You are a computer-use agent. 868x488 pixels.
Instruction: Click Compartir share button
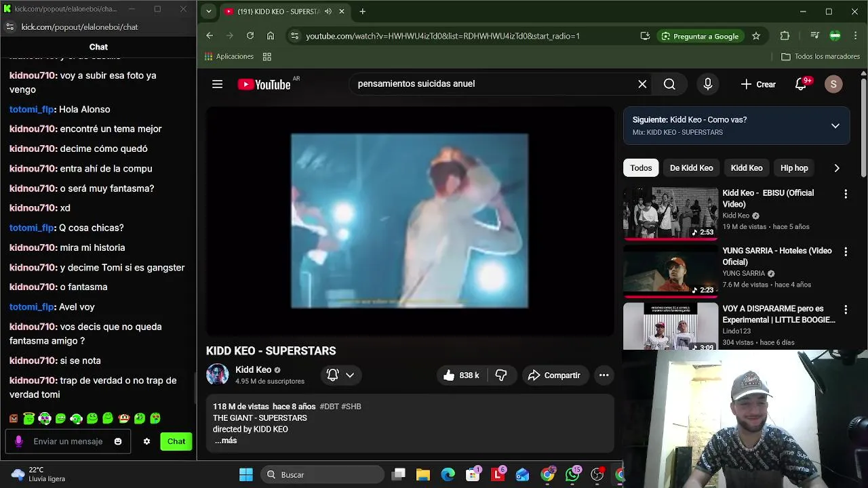pos(555,375)
